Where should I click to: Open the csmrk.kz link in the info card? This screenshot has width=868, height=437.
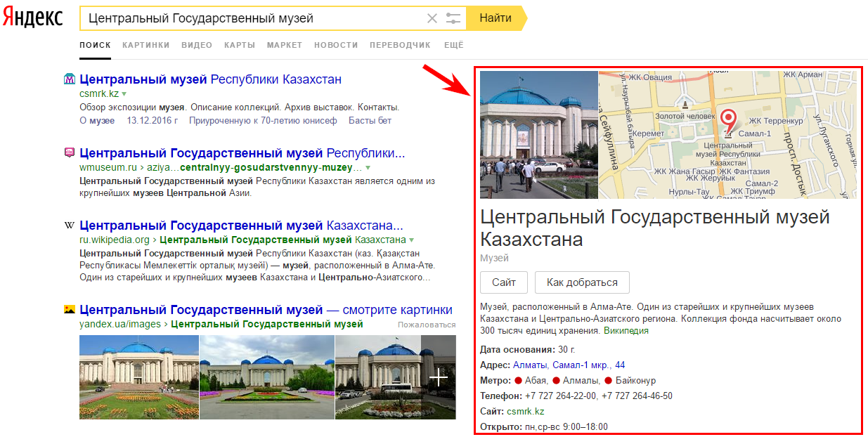525,412
